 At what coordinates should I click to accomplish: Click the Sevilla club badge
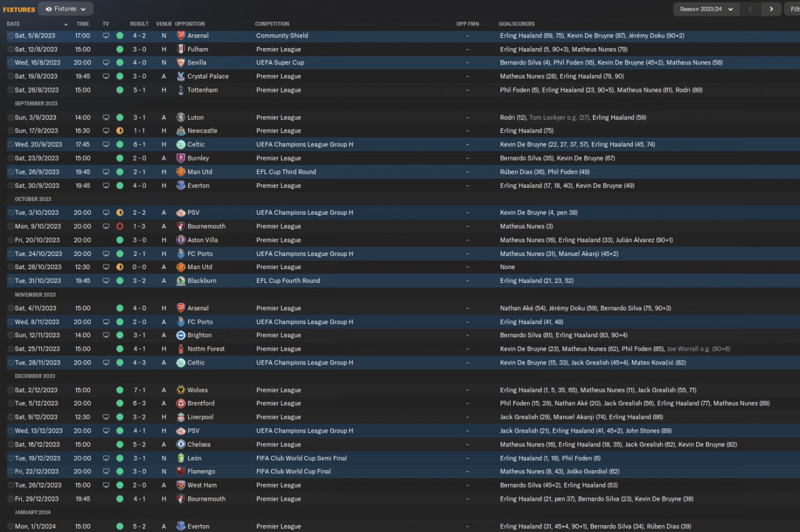[x=181, y=62]
